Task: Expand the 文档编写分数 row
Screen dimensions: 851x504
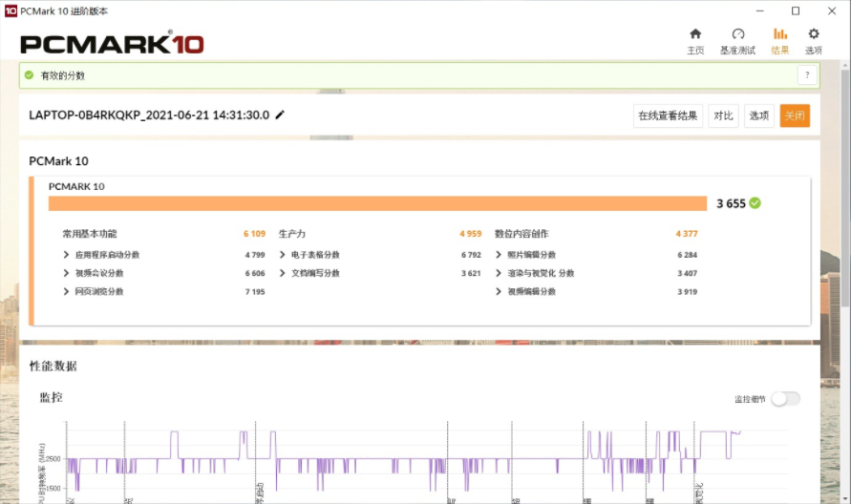Action: (x=282, y=273)
